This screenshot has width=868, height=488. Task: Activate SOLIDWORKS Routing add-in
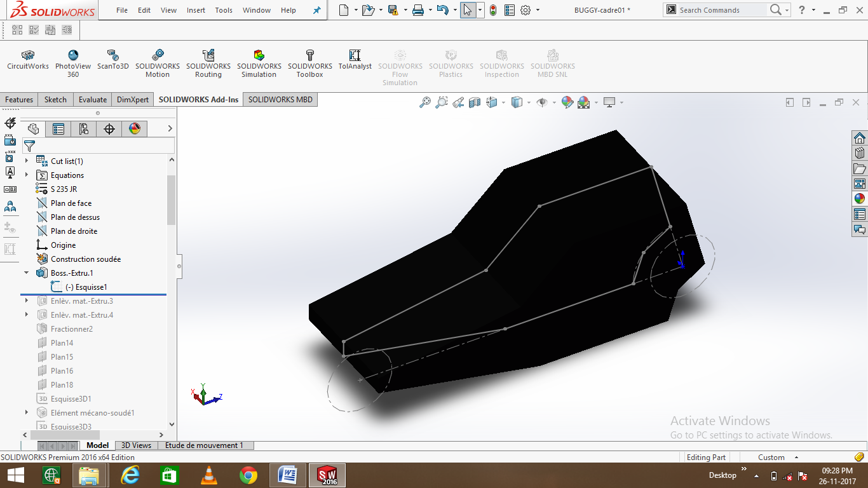(208, 62)
